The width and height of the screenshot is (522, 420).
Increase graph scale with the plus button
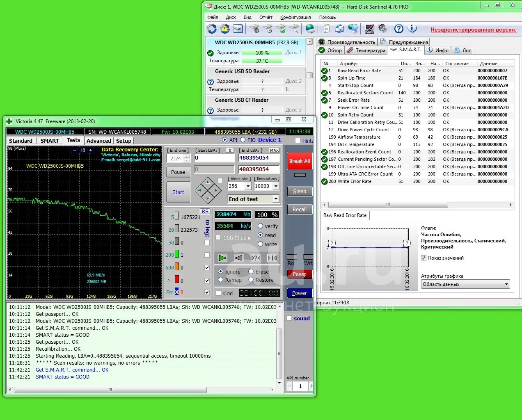click(91, 150)
